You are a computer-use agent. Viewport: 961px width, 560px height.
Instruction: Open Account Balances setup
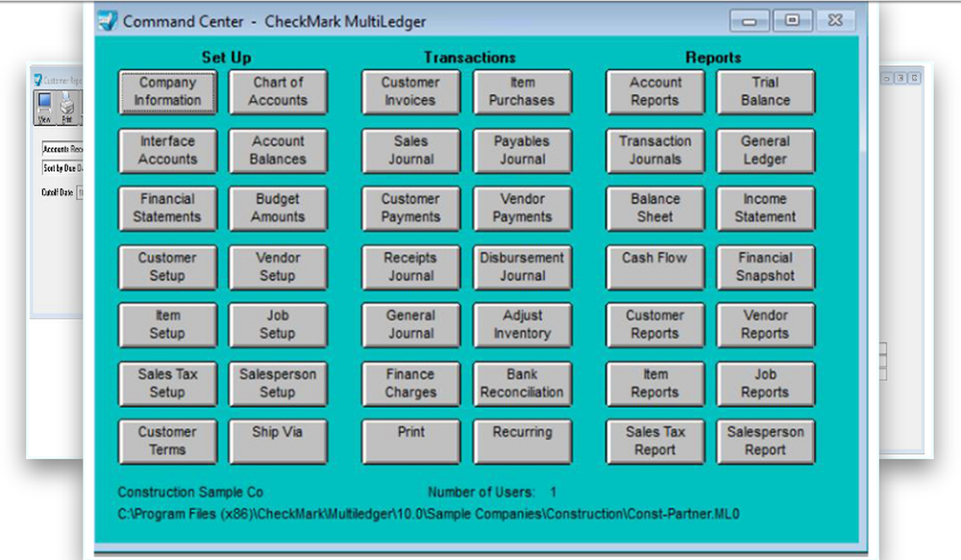[x=278, y=151]
